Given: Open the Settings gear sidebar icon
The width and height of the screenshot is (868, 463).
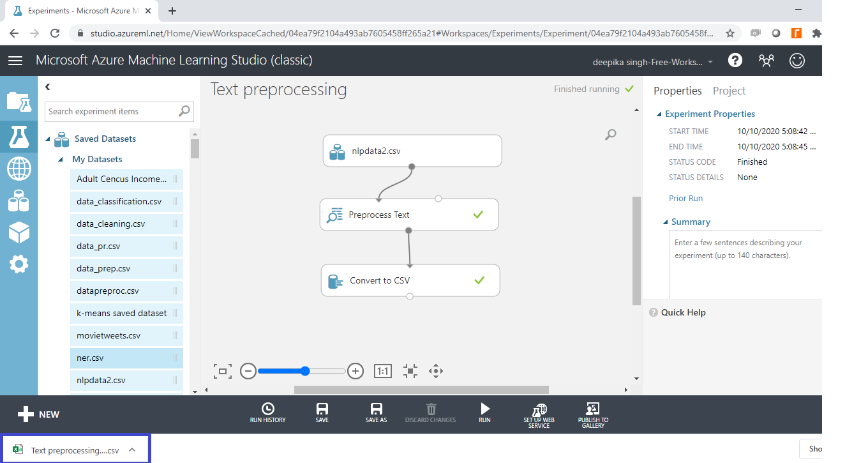Looking at the screenshot, I should (x=19, y=263).
